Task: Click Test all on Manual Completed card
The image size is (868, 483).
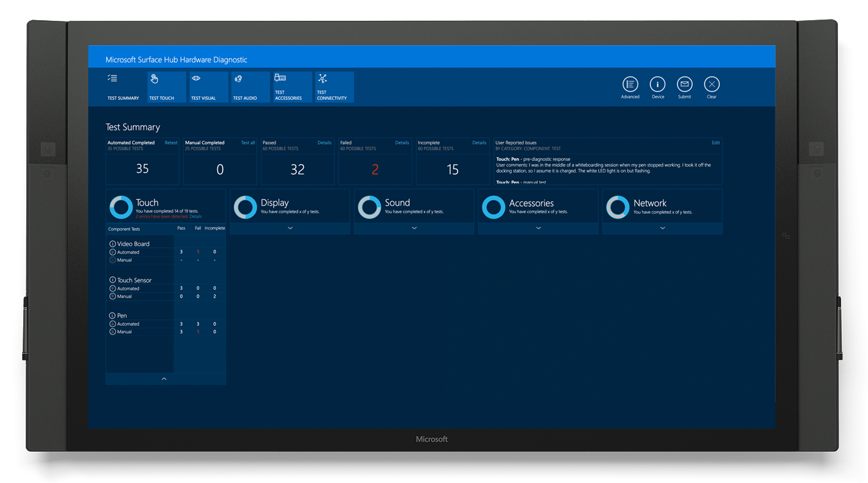Action: pyautogui.click(x=248, y=143)
